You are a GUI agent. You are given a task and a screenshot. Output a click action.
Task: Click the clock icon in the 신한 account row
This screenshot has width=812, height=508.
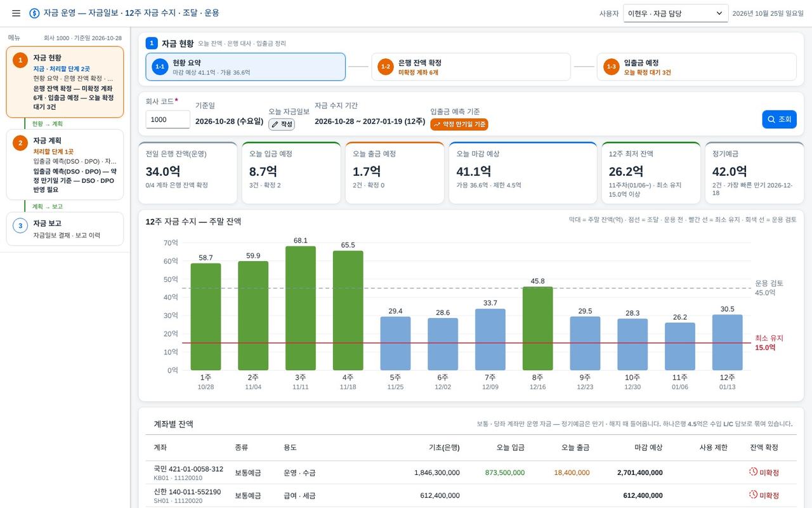point(753,495)
